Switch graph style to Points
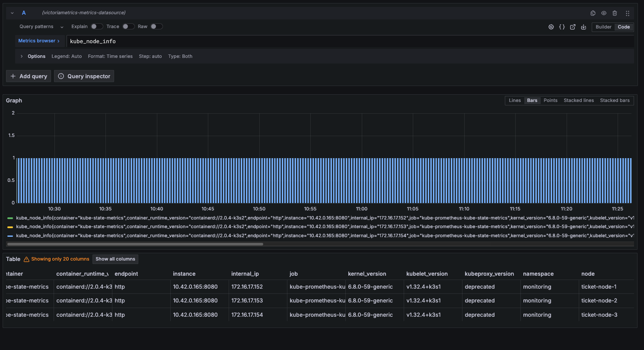The image size is (644, 350). 551,100
